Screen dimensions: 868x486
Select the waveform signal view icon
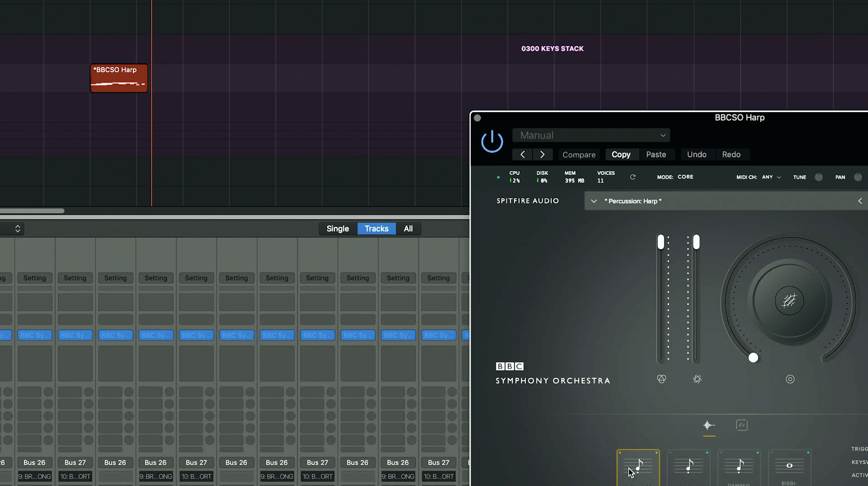click(x=709, y=425)
